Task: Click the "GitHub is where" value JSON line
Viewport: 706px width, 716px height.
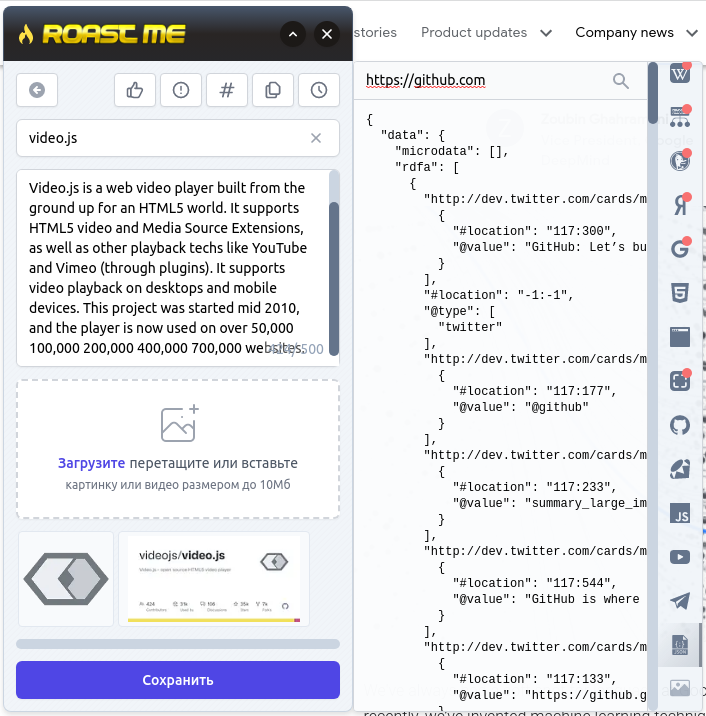Action: (x=546, y=599)
